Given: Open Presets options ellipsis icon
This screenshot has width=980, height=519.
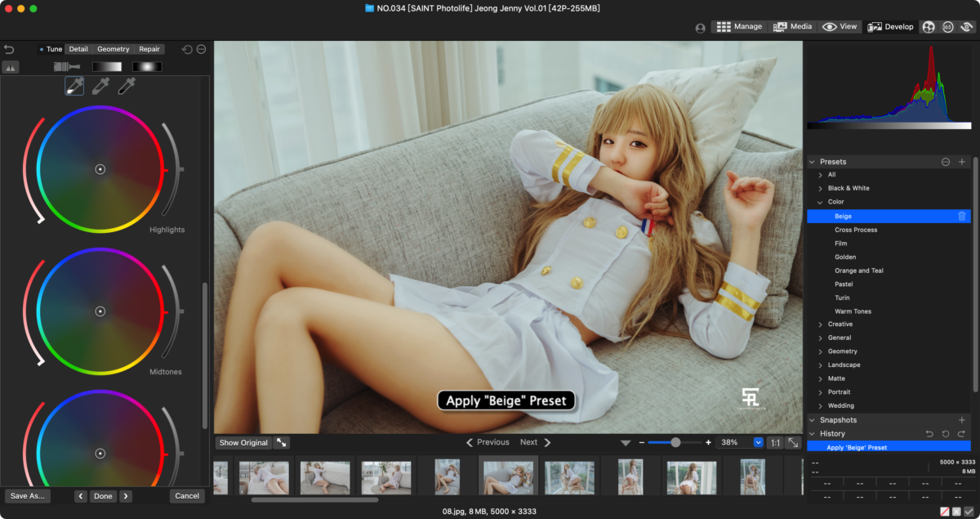Looking at the screenshot, I should click(946, 162).
